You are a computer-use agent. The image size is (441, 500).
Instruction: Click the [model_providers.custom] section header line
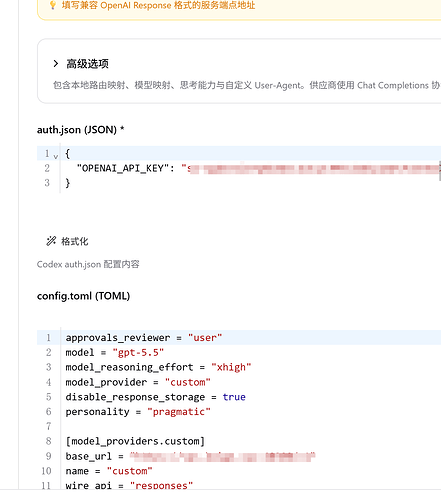coord(135,441)
